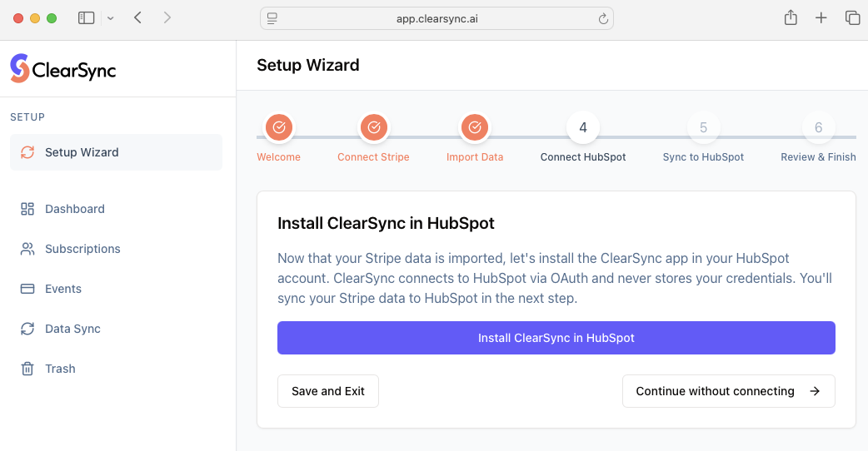Select the Review & Finish step circle
The image size is (868, 451).
pos(818,128)
